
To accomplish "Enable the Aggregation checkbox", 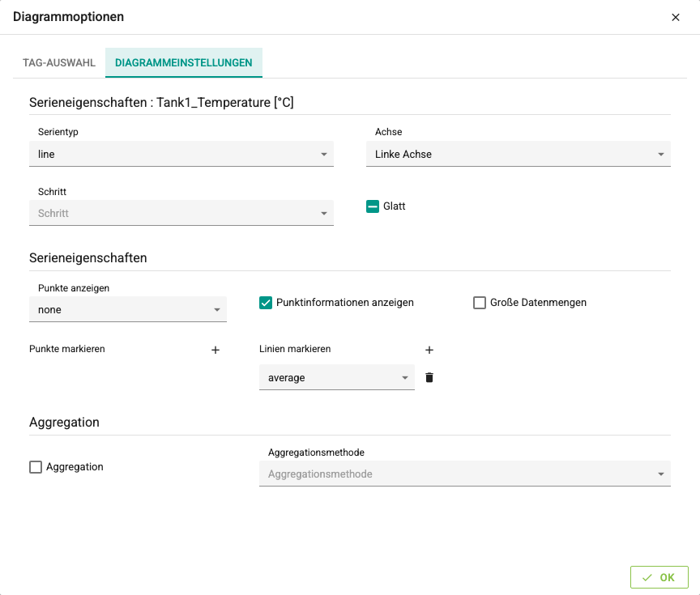I will pos(36,467).
